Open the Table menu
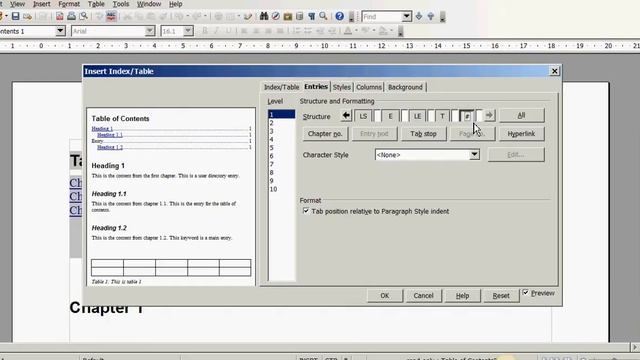 (x=96, y=4)
